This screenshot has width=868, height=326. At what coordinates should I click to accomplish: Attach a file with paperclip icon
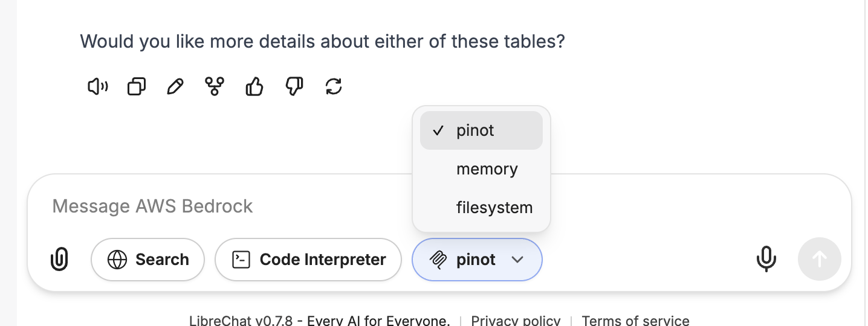click(59, 260)
